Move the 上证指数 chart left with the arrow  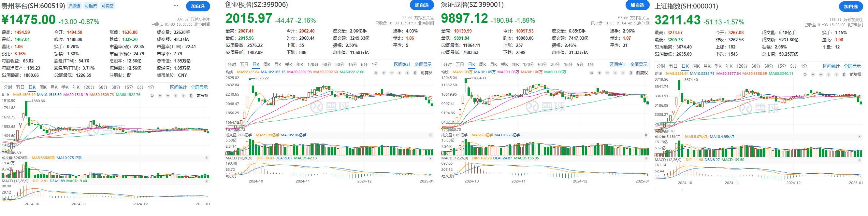click(829, 74)
